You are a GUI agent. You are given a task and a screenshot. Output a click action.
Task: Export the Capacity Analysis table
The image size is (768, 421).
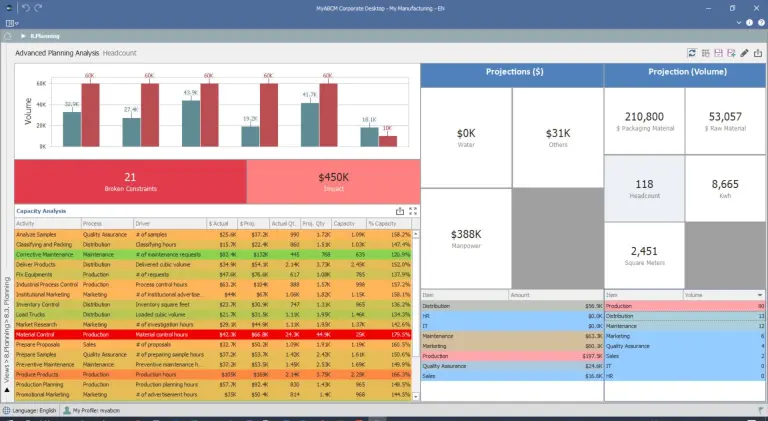coord(400,211)
